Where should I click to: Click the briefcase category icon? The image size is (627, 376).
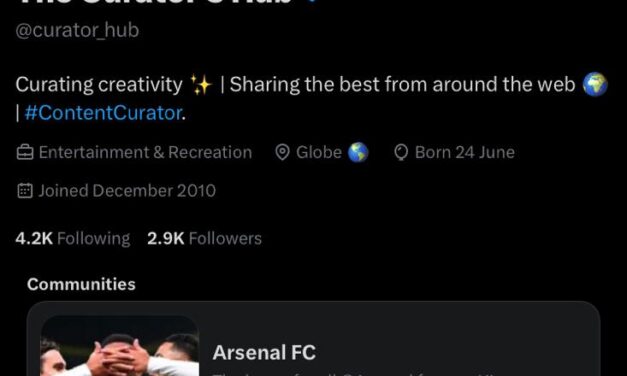(x=25, y=152)
